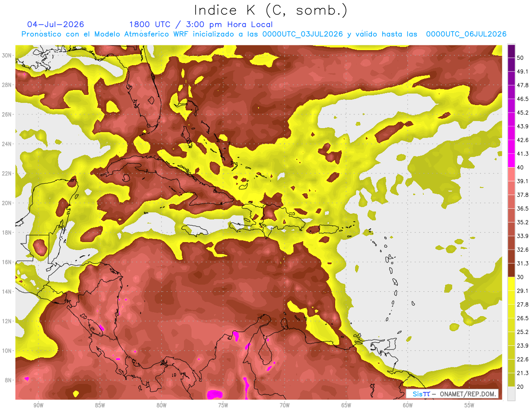This screenshot has width=532, height=411.
Task: Select the 85W longitude axis label
Action: click(100, 406)
